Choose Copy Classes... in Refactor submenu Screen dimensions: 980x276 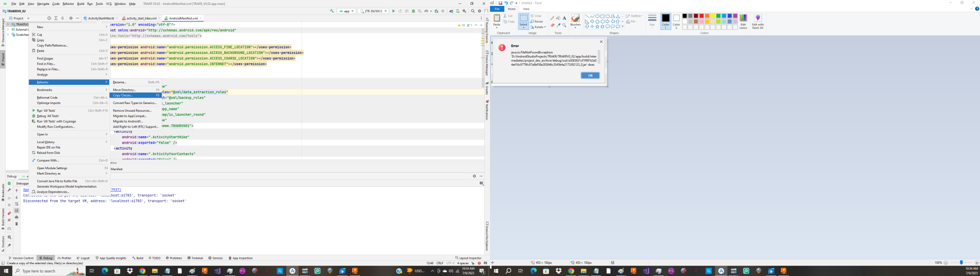coord(136,95)
